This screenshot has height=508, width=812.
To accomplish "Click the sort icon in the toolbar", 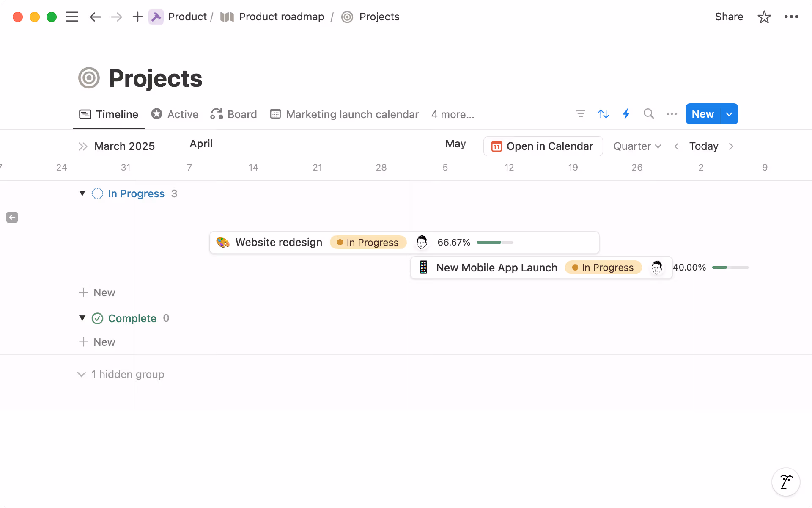I will (604, 114).
